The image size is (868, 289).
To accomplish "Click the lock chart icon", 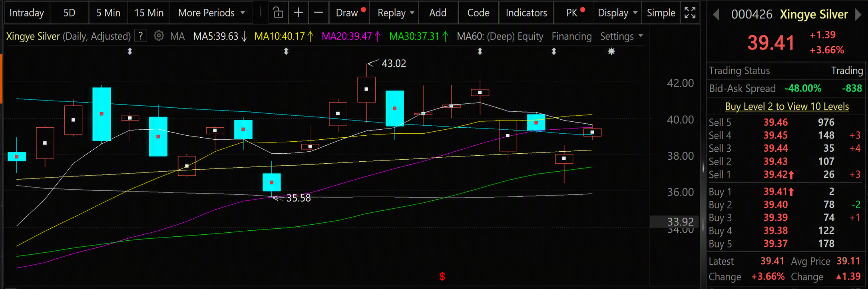I will 278,13.
